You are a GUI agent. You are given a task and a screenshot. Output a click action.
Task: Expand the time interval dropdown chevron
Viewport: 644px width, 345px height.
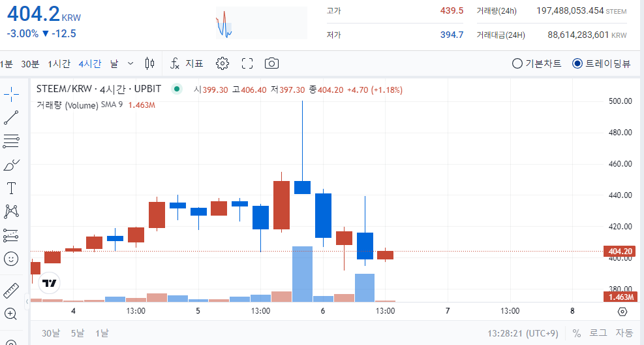130,63
